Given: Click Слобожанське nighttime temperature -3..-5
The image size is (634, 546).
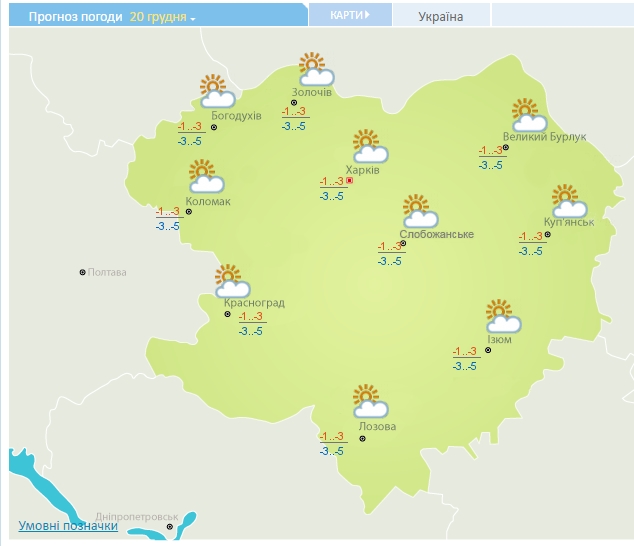Looking at the screenshot, I should (390, 261).
